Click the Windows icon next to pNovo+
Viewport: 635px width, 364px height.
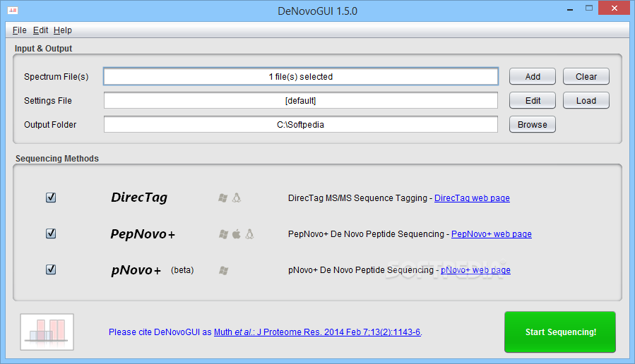223,270
